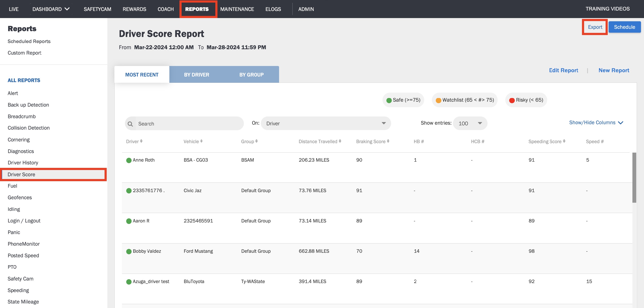Click the Export button
The image size is (644, 308).
click(x=595, y=27)
